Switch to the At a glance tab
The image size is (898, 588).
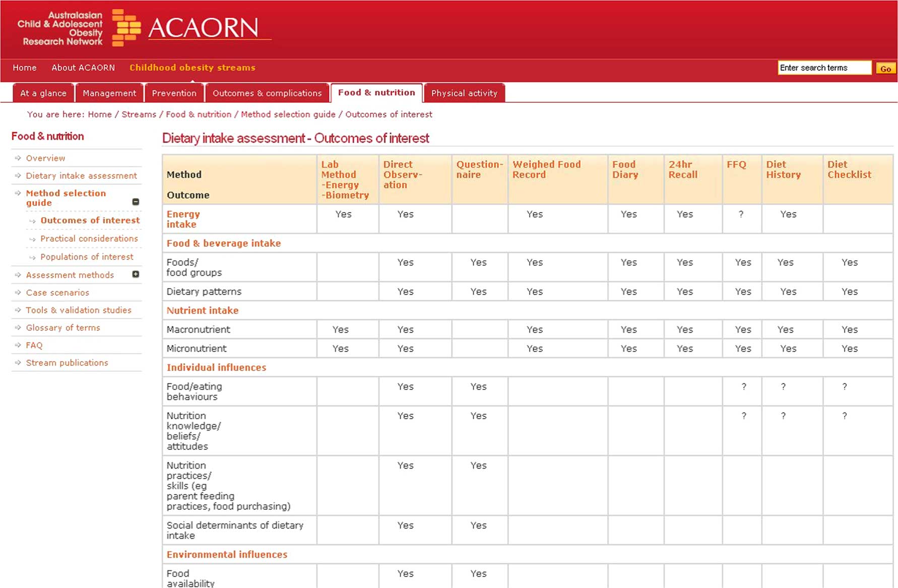click(43, 93)
